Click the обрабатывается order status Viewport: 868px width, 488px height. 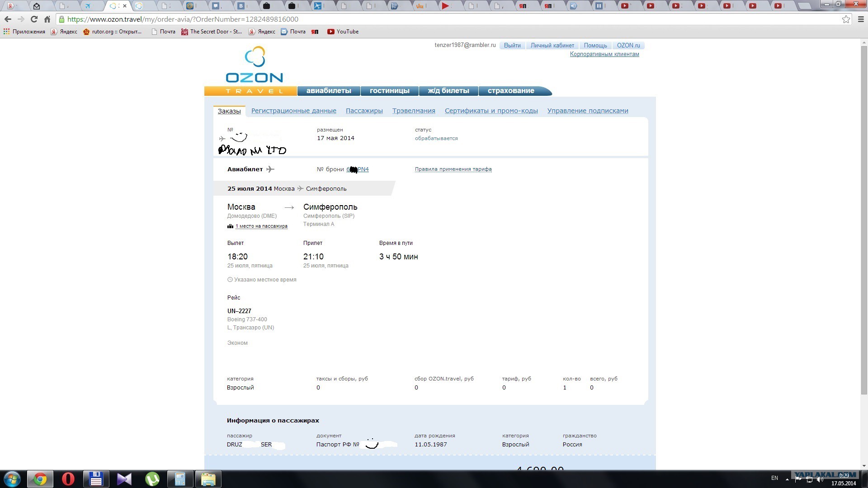pyautogui.click(x=436, y=139)
